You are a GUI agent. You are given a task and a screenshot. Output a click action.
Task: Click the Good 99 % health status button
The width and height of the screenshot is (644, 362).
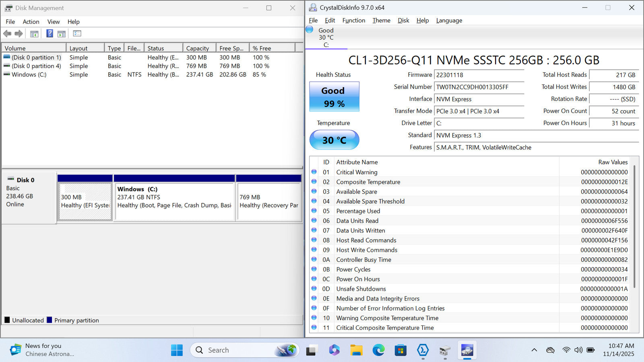[334, 97]
